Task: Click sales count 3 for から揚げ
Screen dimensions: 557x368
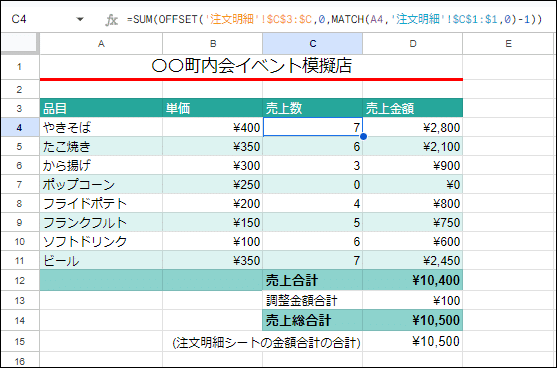Action: [313, 165]
